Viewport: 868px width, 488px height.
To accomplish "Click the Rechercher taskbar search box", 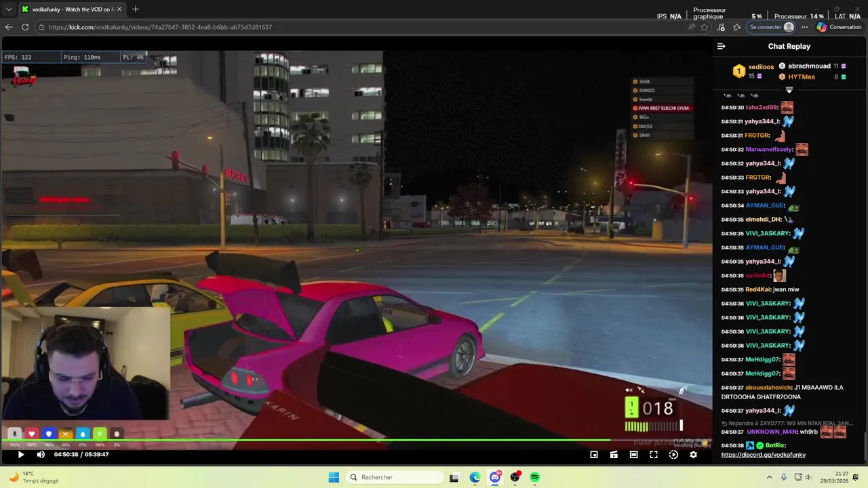I will tap(394, 477).
